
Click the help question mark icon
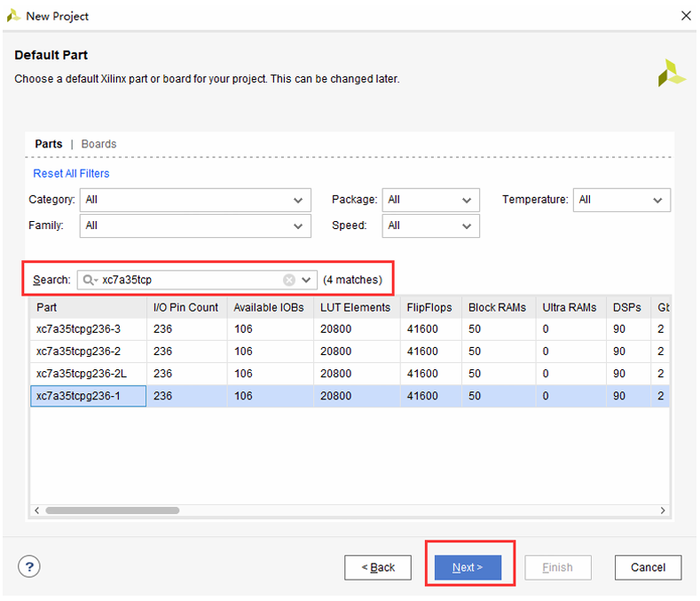[29, 566]
